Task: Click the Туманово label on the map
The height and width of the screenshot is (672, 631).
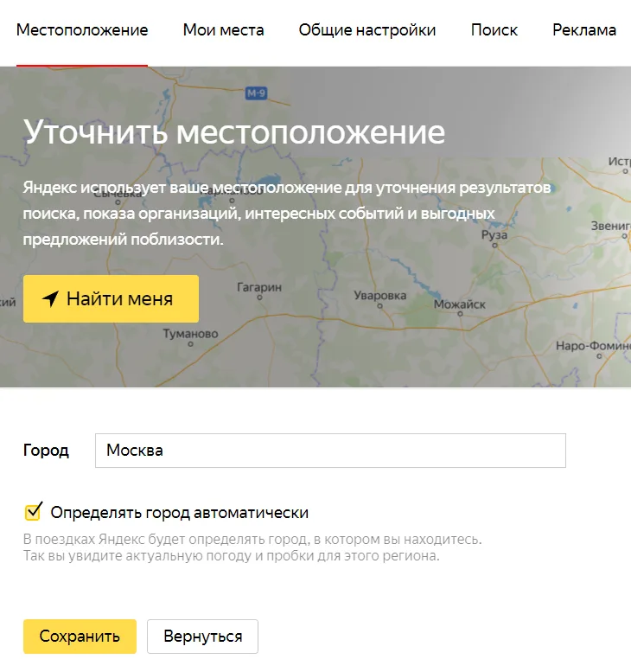Action: click(191, 334)
